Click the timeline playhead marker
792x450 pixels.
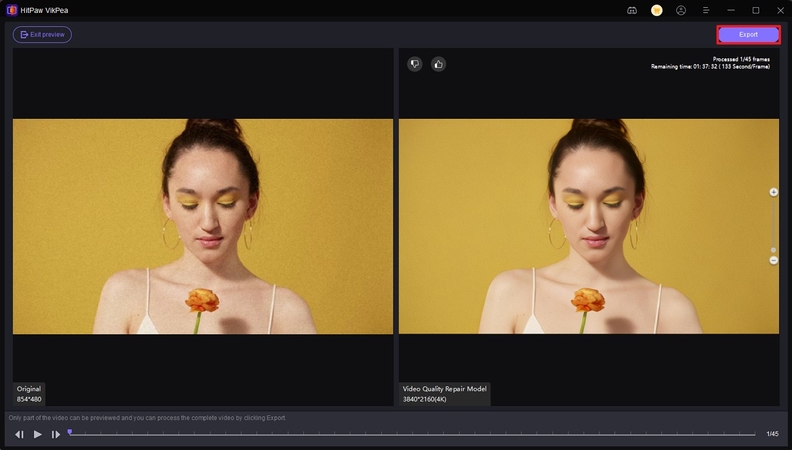pyautogui.click(x=70, y=432)
